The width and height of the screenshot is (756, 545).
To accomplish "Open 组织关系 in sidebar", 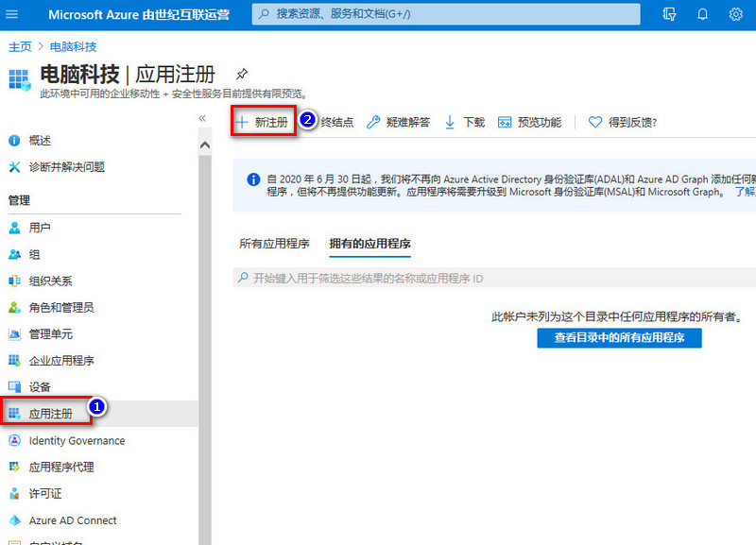I will coord(41,281).
